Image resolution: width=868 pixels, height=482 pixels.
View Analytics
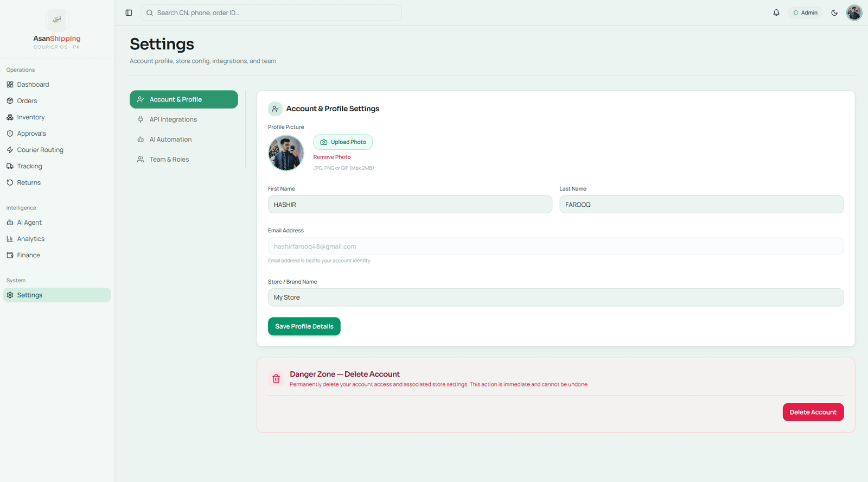(x=57, y=239)
